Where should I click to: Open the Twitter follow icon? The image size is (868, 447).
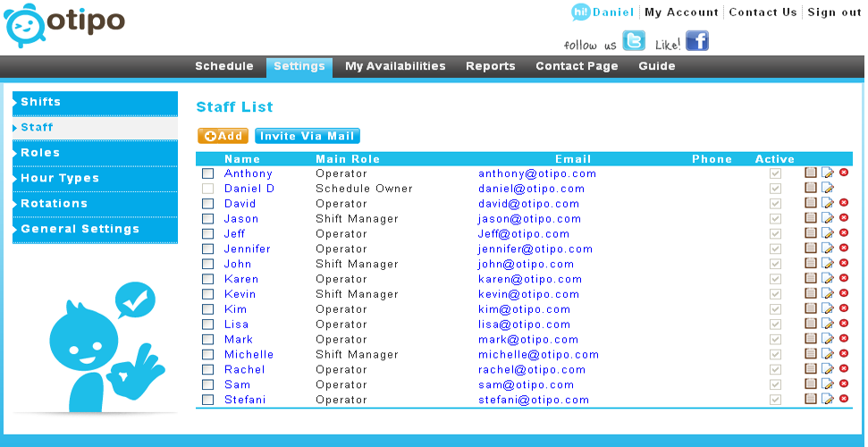(x=634, y=41)
